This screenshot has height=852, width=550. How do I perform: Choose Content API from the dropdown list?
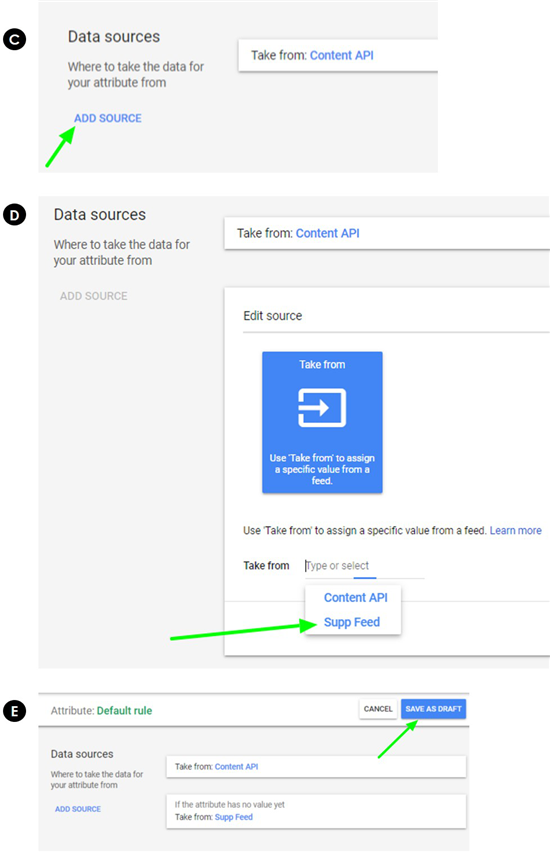pos(355,598)
